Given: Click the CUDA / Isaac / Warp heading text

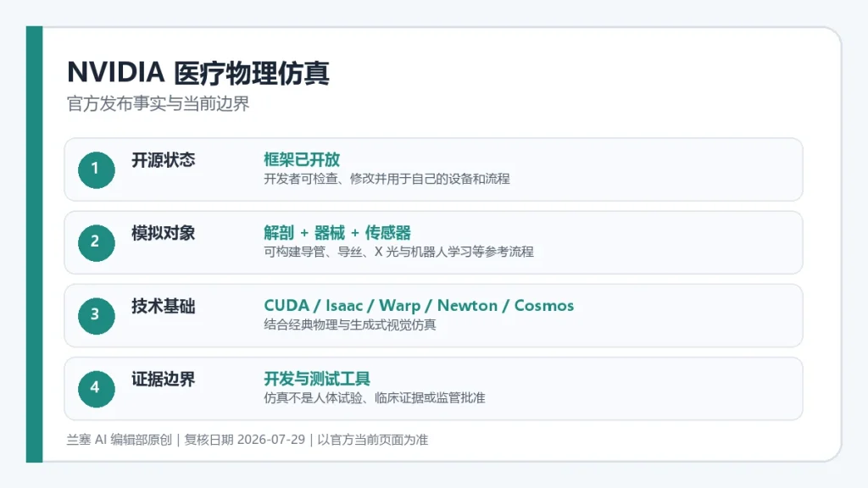Looking at the screenshot, I should (x=342, y=305).
